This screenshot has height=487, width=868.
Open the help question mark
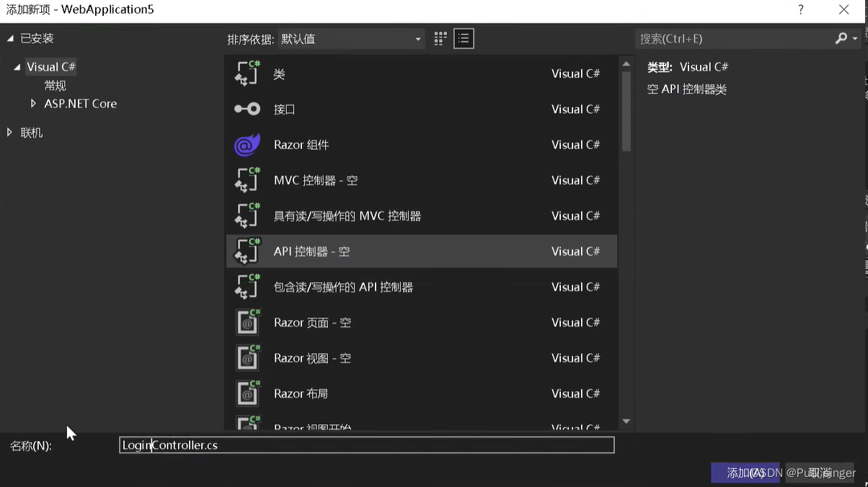[x=800, y=10]
